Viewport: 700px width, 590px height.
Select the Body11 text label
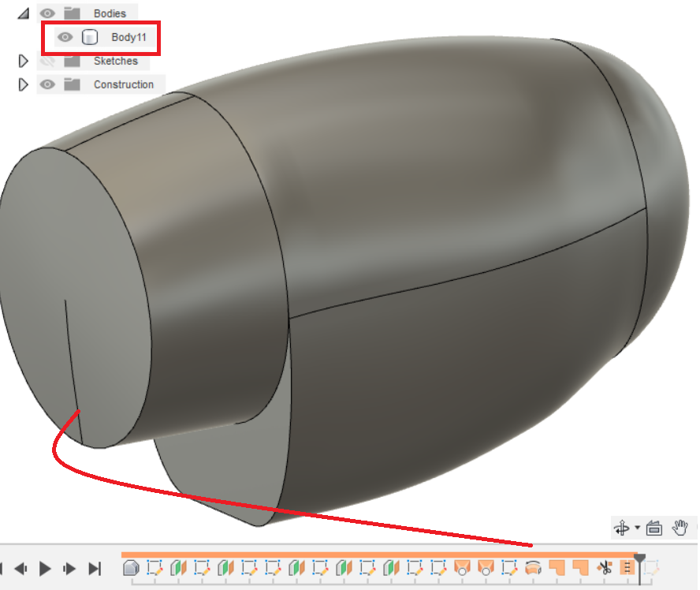click(128, 37)
